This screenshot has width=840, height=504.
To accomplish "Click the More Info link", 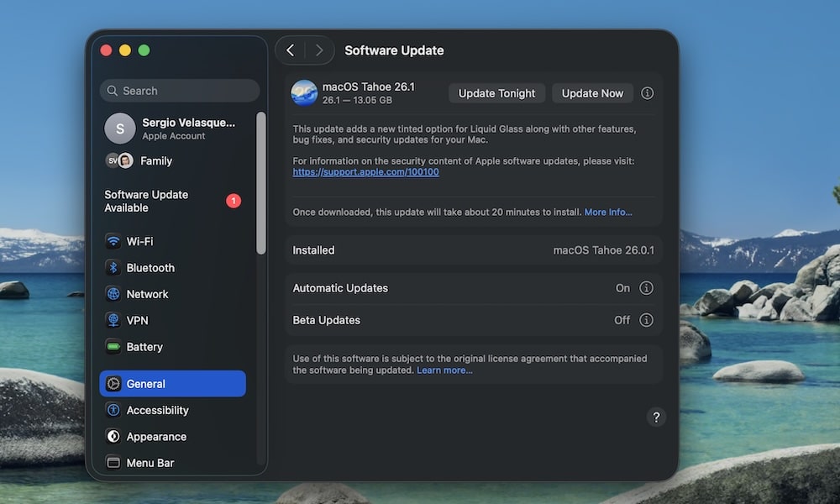I will pos(607,212).
